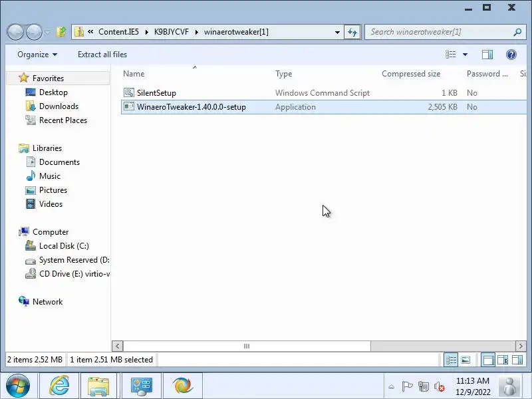The image size is (532, 399).
Task: Sort by Compressed size column header
Action: click(x=411, y=74)
